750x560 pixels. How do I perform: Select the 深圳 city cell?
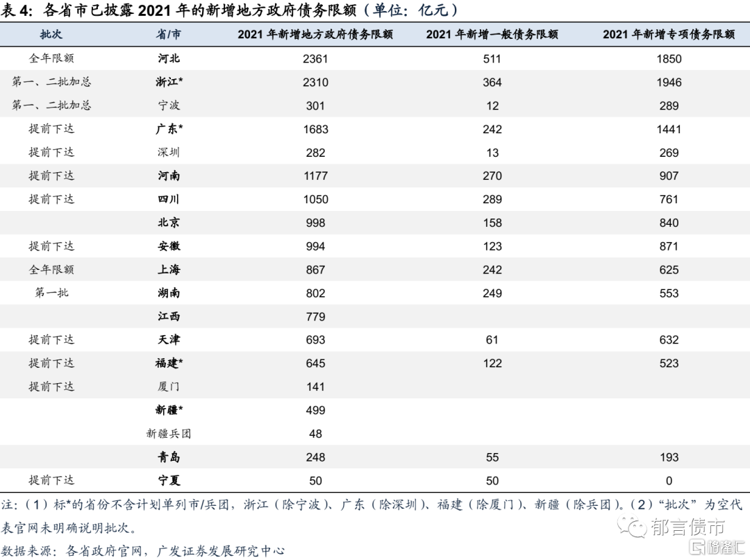coord(168,152)
